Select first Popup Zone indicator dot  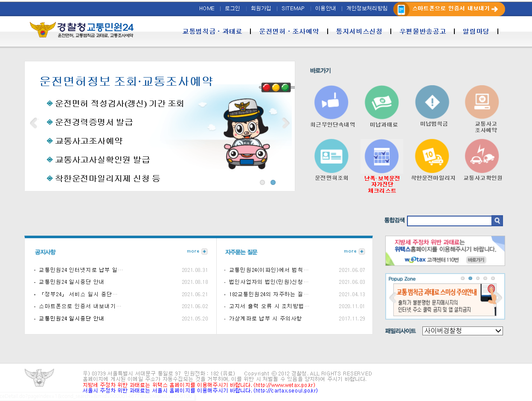[x=462, y=278]
